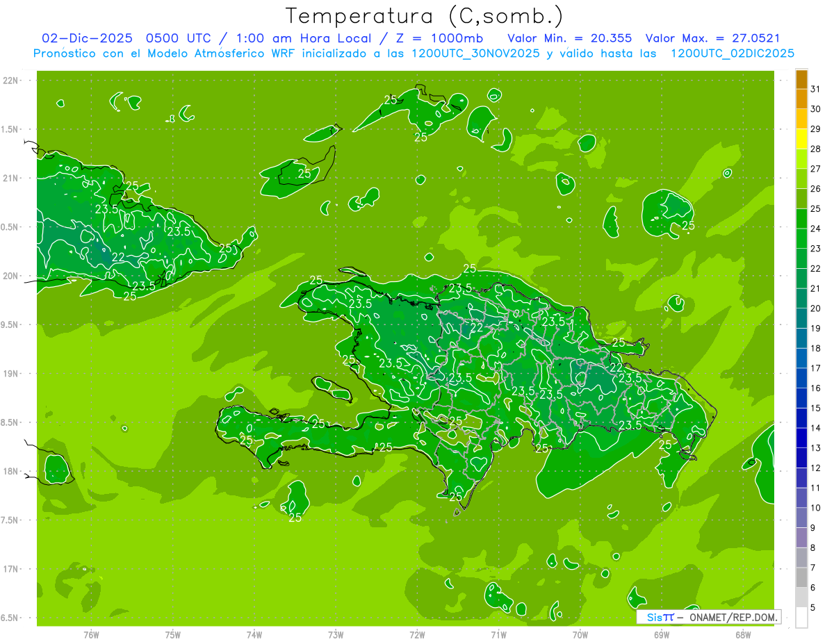The height and width of the screenshot is (644, 834).
Task: Click the Valor Min. = 20.355 readout
Action: pyautogui.click(x=569, y=38)
